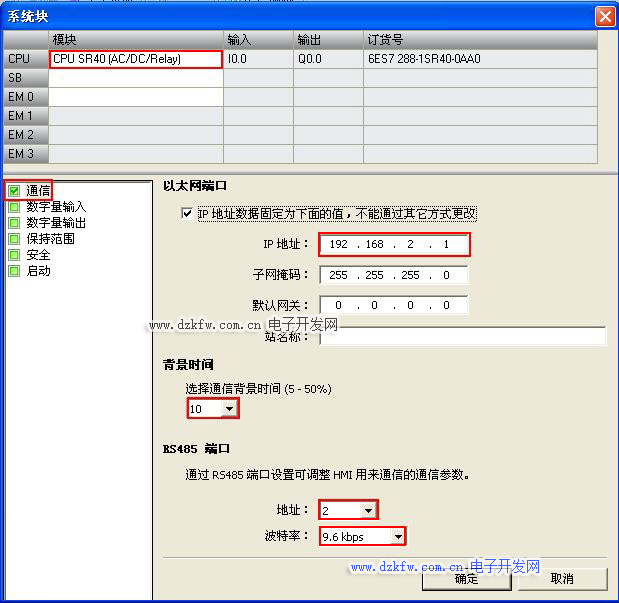
Task: Open the background time percentage dropdown
Action: (x=230, y=409)
